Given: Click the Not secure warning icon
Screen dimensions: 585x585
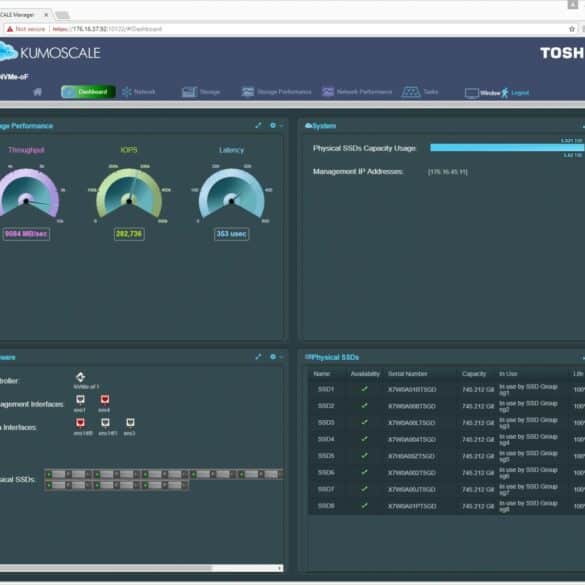Looking at the screenshot, I should [x=10, y=29].
